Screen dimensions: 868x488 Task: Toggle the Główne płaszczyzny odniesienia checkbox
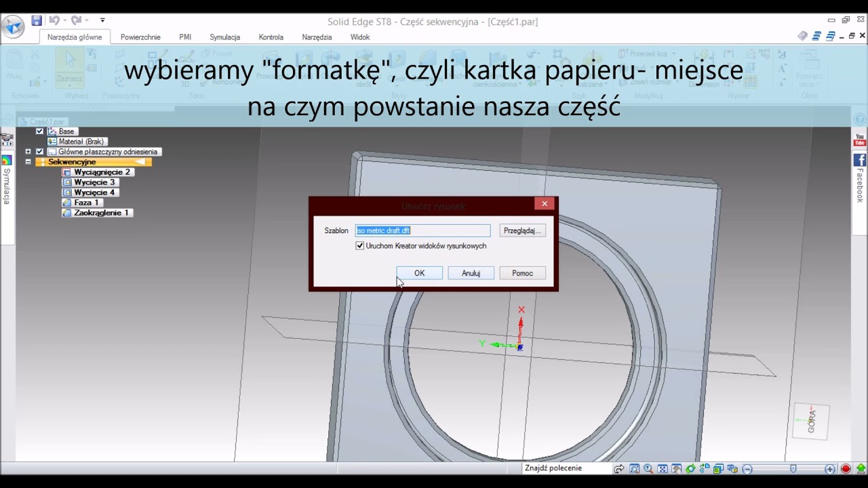[39, 152]
